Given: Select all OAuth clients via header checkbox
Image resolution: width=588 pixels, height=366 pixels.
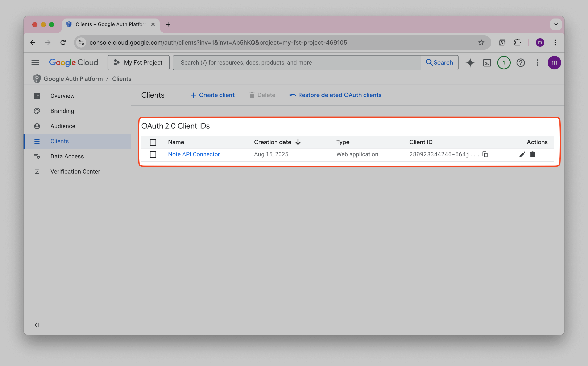Looking at the screenshot, I should tap(153, 142).
